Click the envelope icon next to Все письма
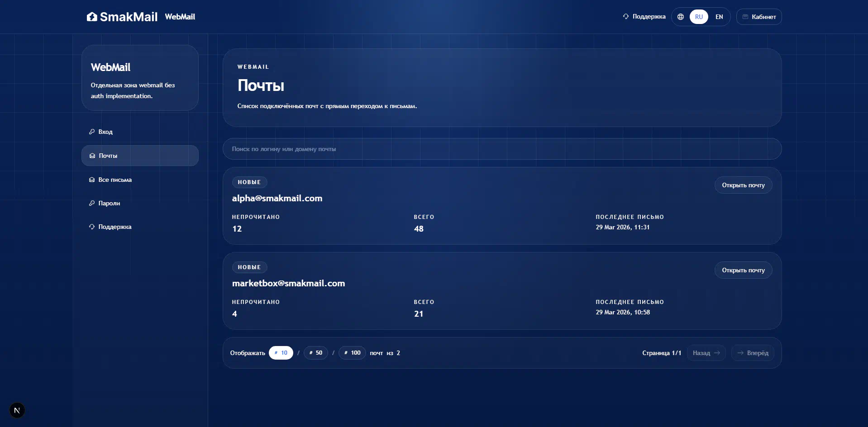Image resolution: width=868 pixels, height=427 pixels. tap(92, 180)
